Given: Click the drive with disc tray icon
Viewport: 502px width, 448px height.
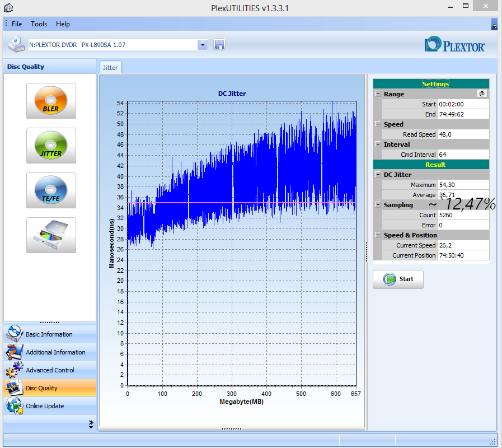Looking at the screenshot, I should (51, 235).
